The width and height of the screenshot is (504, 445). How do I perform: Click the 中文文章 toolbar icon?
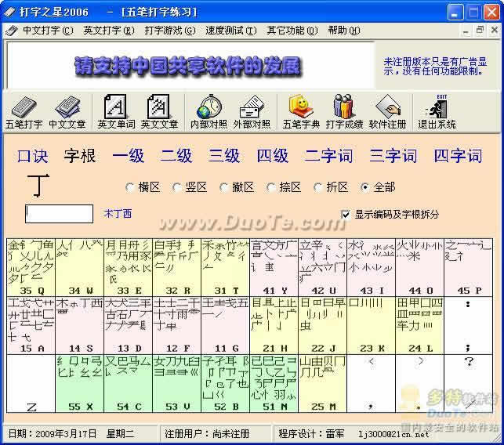67,110
